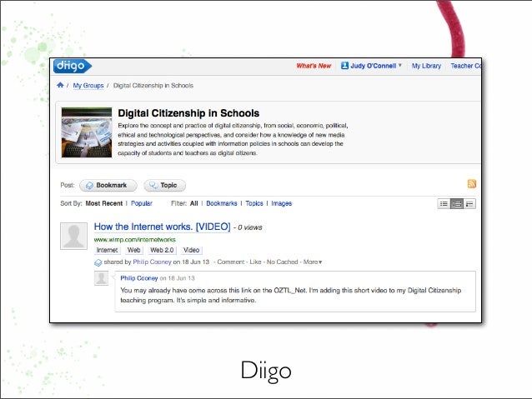Click the Diigo logo

[73, 66]
